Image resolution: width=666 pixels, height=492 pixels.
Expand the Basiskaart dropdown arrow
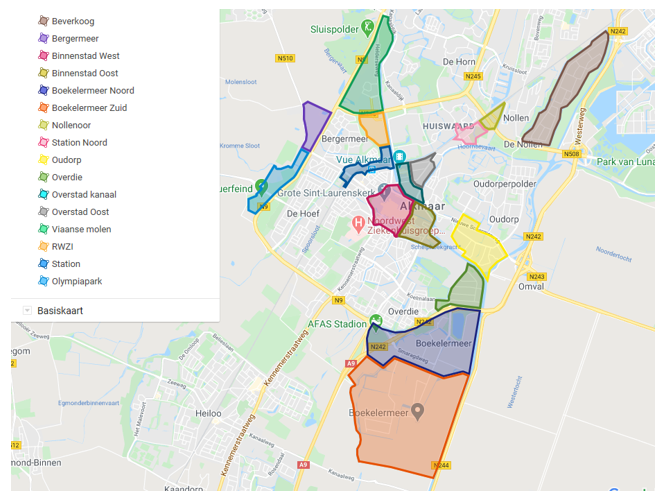[x=27, y=311]
